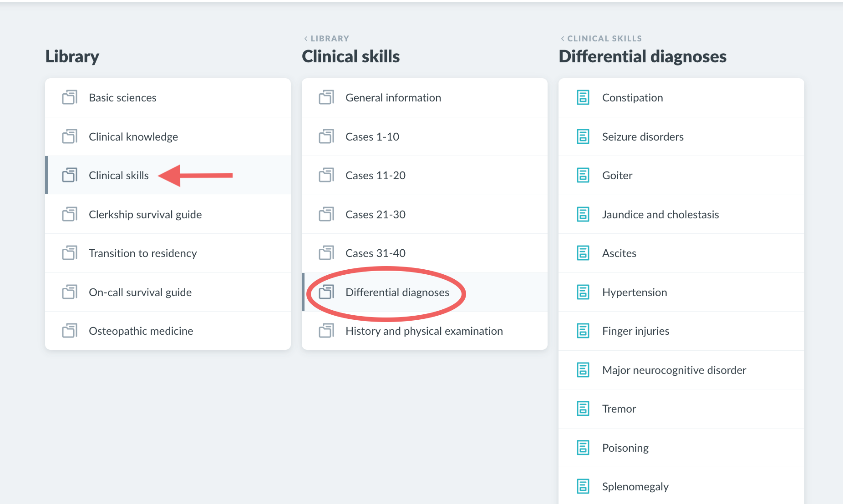Open the Cases 11-20 folder

tap(425, 176)
